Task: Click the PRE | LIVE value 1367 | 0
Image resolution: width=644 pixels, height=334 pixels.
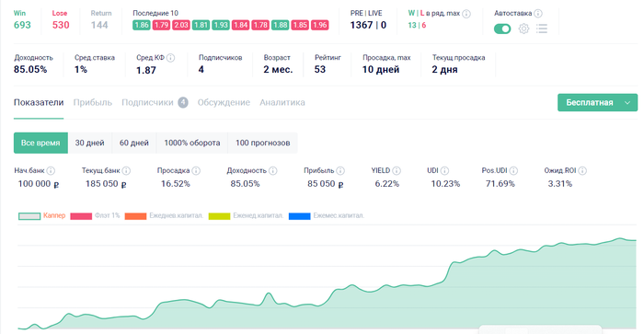Action: coord(368,25)
